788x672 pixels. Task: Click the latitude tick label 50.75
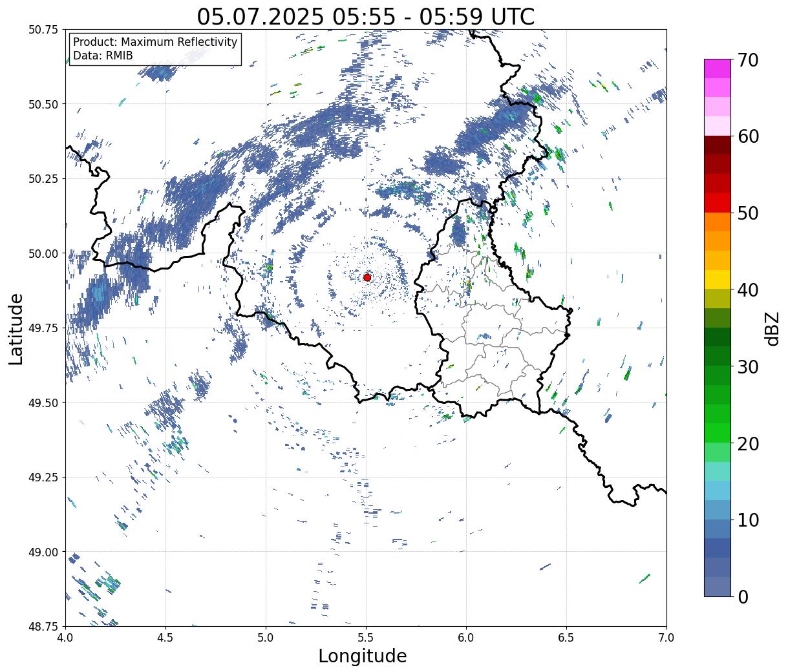coord(43,30)
